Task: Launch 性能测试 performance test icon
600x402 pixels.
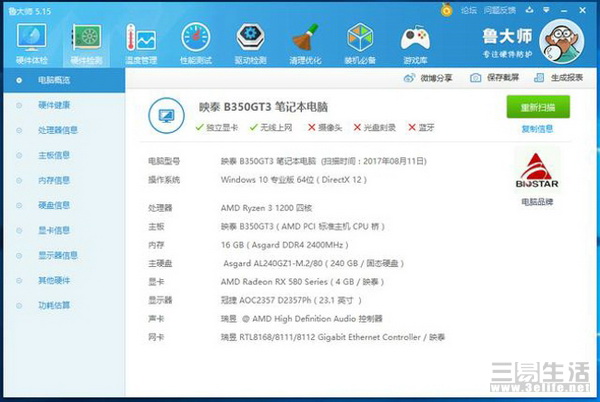Action: (196, 43)
